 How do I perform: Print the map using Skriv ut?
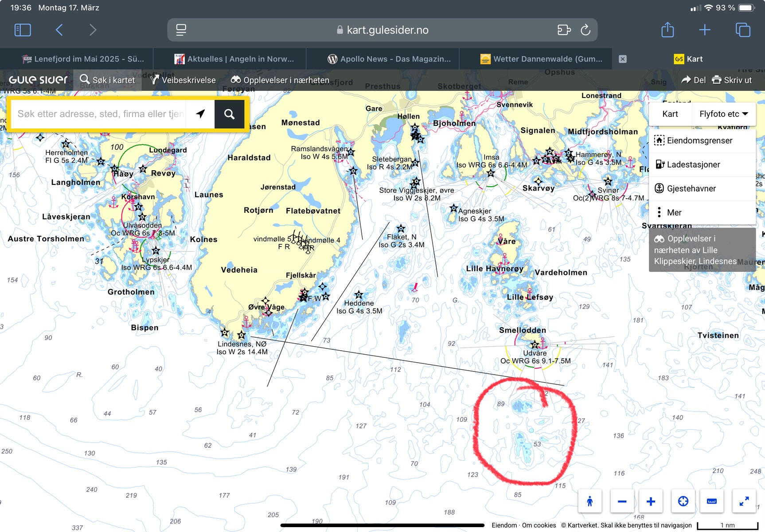pyautogui.click(x=732, y=80)
